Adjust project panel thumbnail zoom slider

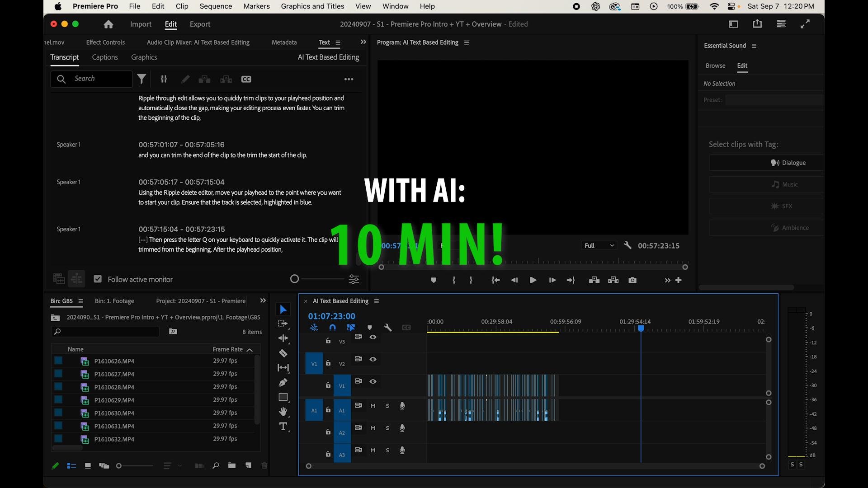tap(119, 465)
